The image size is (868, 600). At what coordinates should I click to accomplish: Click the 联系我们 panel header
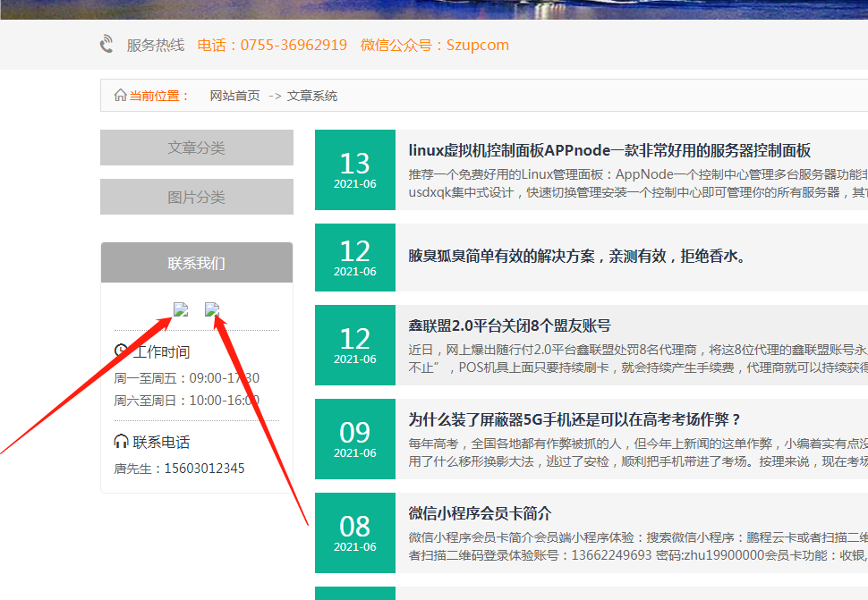point(197,263)
